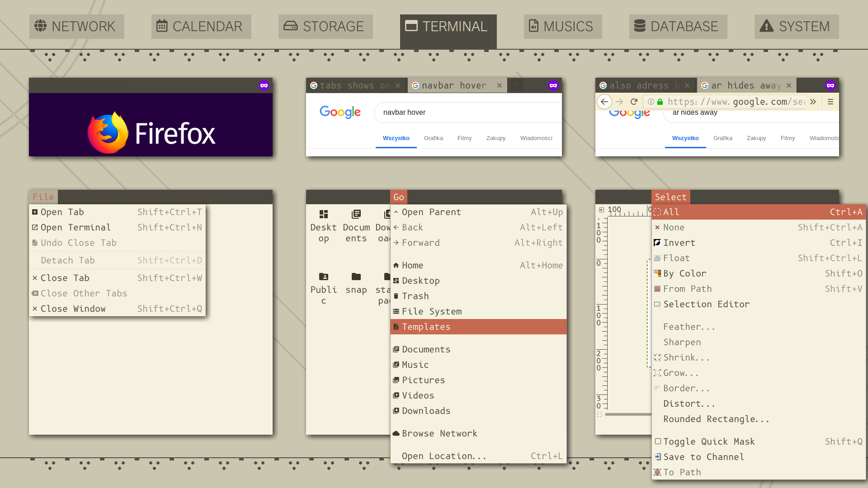Toggle the Float selection option
868x488 pixels.
click(x=676, y=258)
